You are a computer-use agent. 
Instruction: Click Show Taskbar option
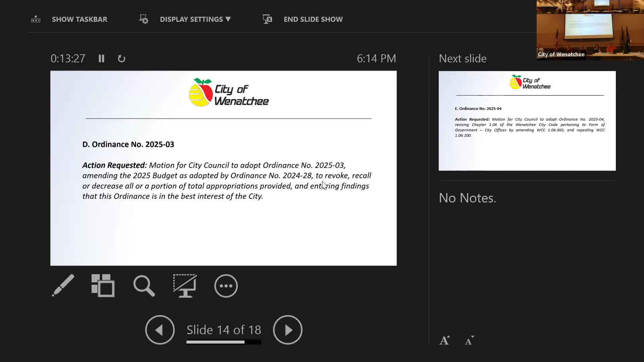79,19
